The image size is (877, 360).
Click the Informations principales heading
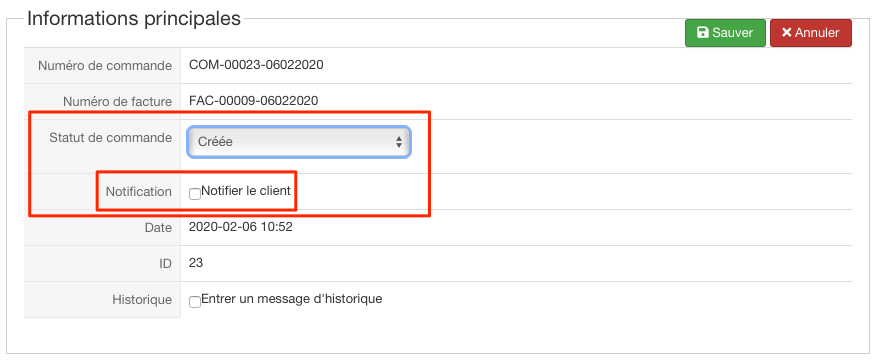134,18
